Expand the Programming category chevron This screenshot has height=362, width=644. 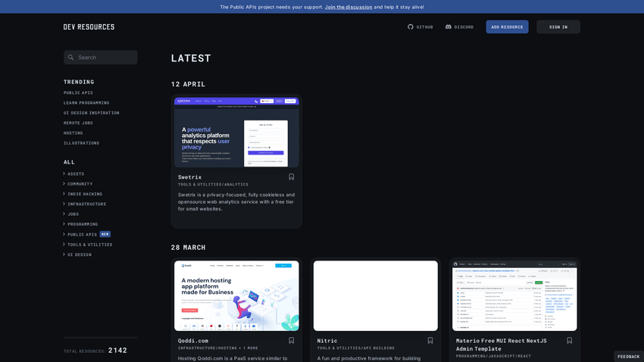tap(64, 224)
